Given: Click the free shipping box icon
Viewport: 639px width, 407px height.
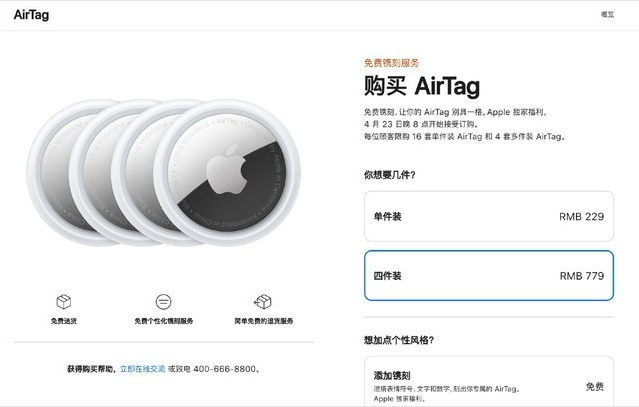Looking at the screenshot, I should tap(64, 302).
